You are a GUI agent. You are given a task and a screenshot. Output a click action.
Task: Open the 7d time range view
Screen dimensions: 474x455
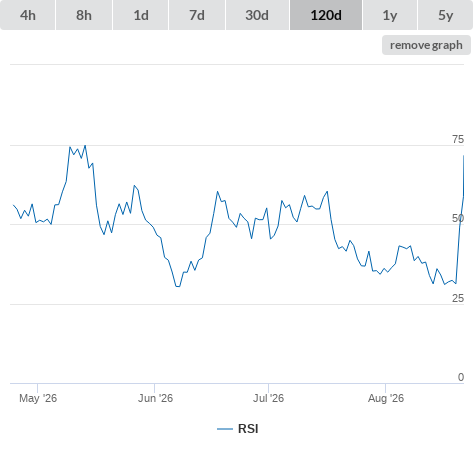197,15
